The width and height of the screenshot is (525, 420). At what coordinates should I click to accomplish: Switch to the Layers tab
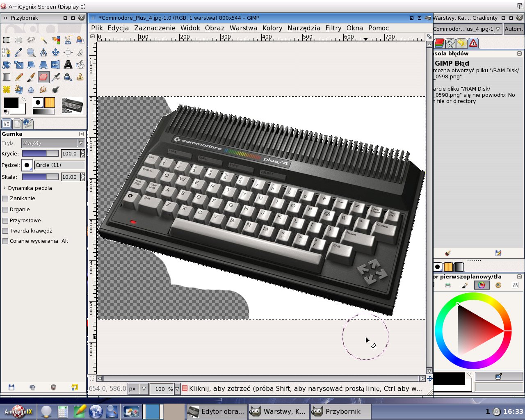[439, 43]
